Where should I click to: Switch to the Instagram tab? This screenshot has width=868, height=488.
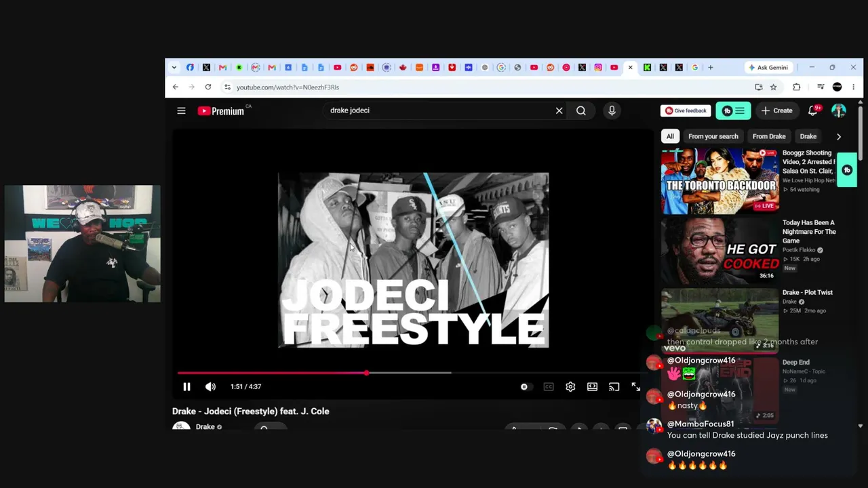598,67
